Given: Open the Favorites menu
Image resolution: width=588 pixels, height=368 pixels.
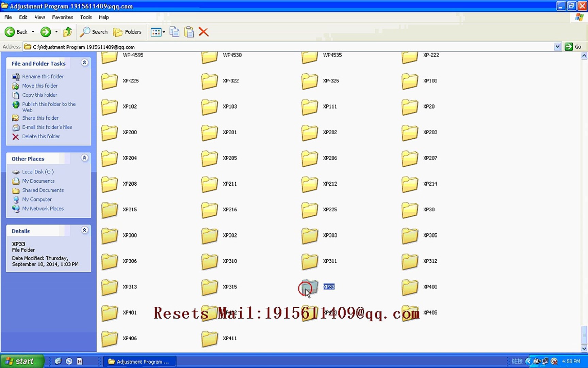Looking at the screenshot, I should point(62,17).
